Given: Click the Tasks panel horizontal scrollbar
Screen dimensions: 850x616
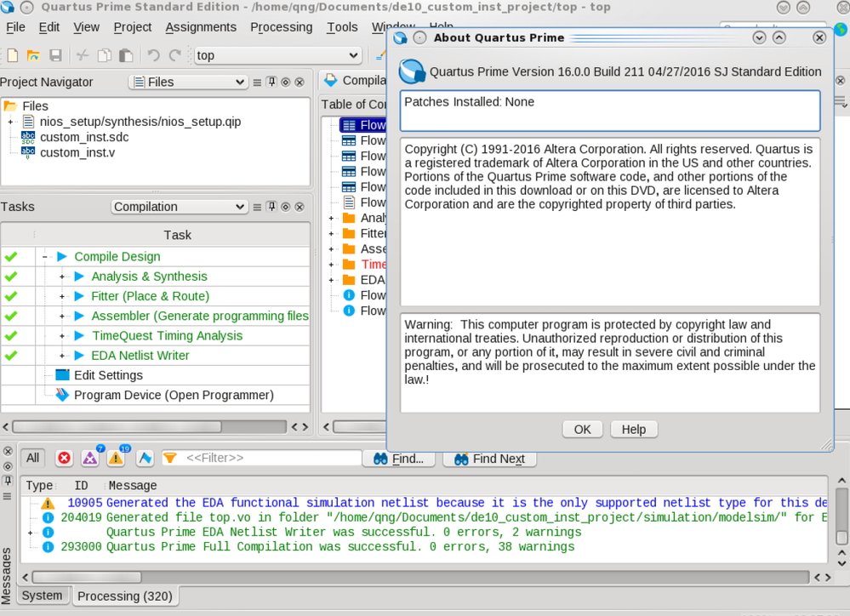Looking at the screenshot, I should 117,427.
